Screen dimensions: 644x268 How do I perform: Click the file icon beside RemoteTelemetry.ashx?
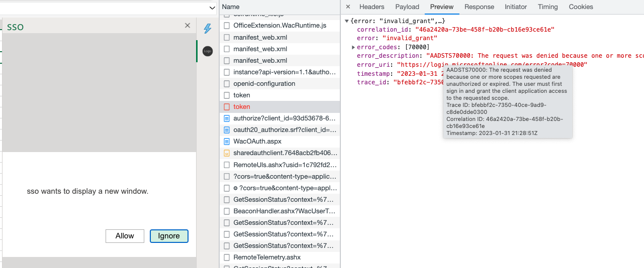[x=226, y=257]
